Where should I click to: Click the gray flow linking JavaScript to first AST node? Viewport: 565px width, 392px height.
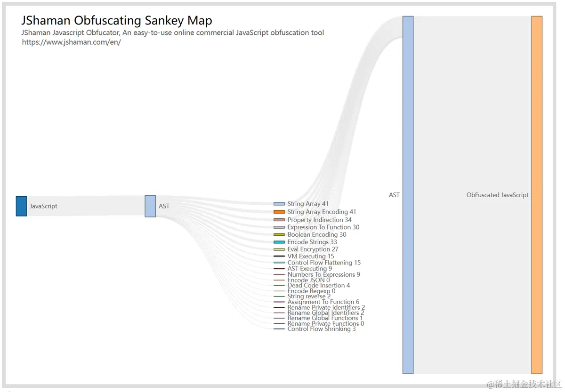[86, 206]
